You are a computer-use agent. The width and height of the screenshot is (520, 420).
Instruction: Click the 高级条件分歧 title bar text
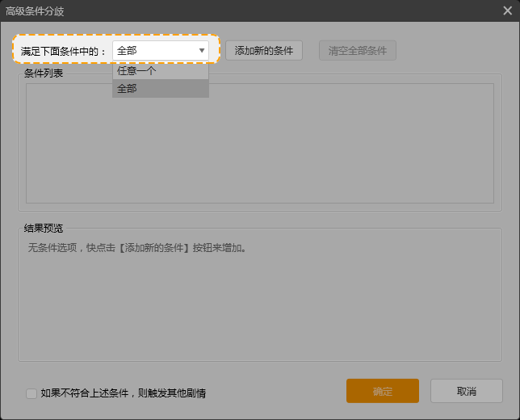pos(35,10)
